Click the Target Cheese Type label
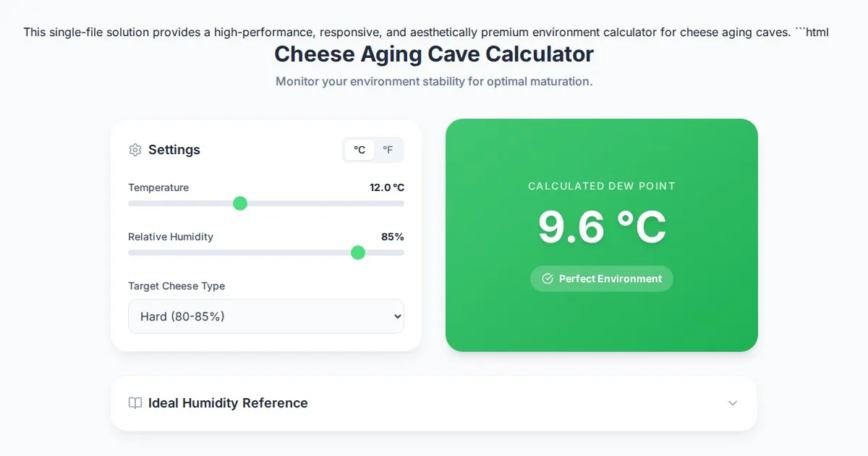This screenshot has width=868, height=456. tap(176, 286)
